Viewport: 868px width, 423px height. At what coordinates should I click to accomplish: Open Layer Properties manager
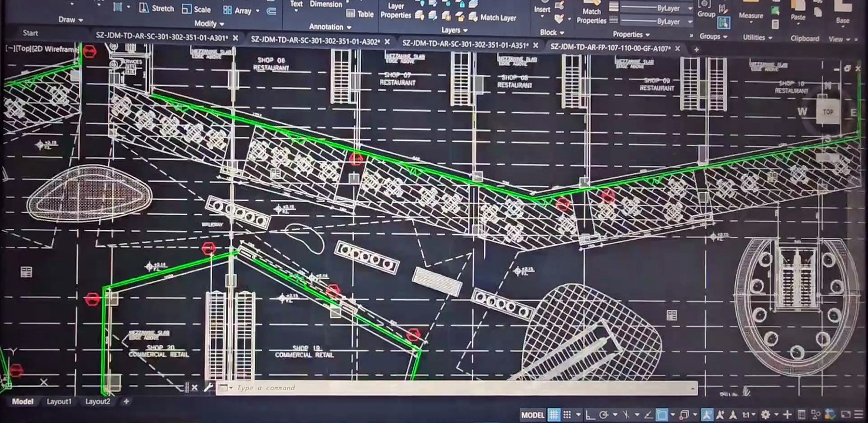[395, 11]
